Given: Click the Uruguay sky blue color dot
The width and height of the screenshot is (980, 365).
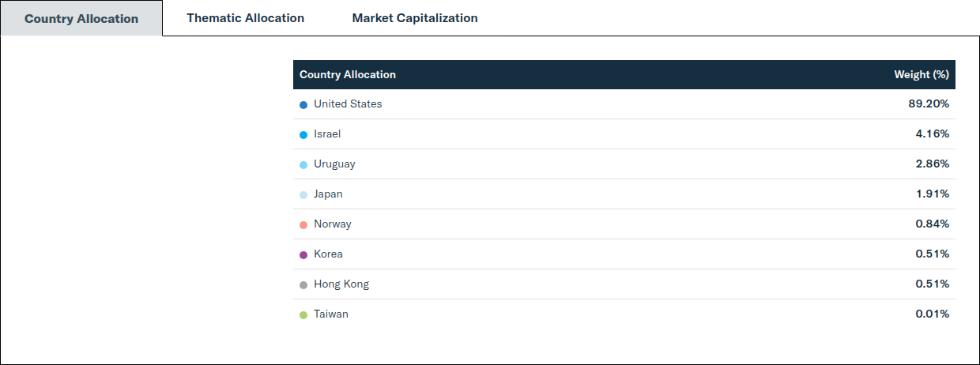Looking at the screenshot, I should (303, 164).
